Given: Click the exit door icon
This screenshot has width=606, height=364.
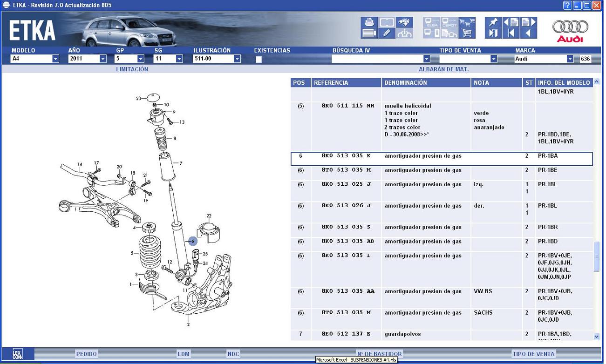Looking at the screenshot, I should pyautogui.click(x=493, y=34).
